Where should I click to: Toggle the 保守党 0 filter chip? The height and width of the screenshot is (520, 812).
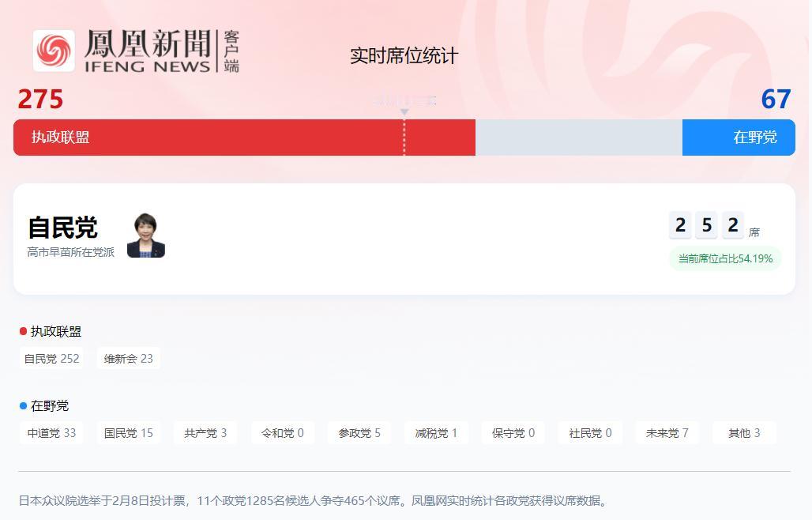[x=513, y=432]
